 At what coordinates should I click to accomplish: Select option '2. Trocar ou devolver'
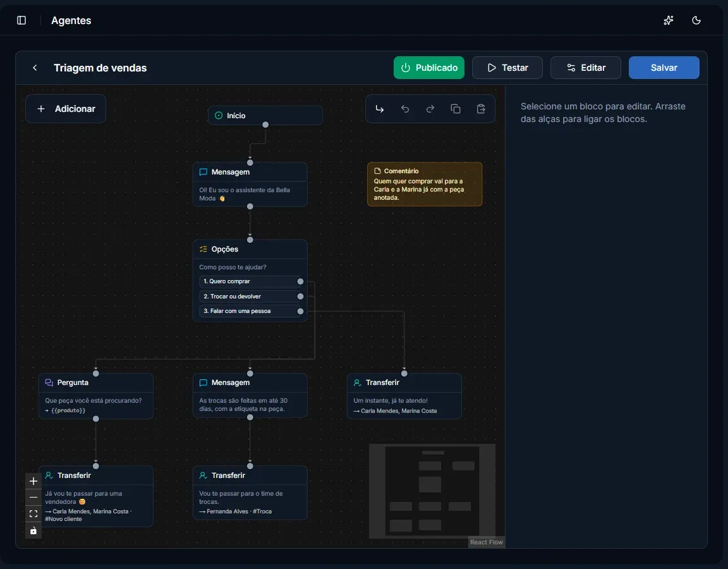250,297
